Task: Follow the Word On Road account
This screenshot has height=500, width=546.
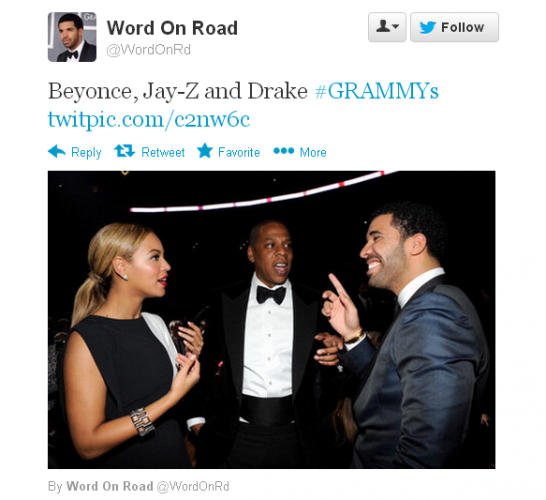Action: coord(454,27)
